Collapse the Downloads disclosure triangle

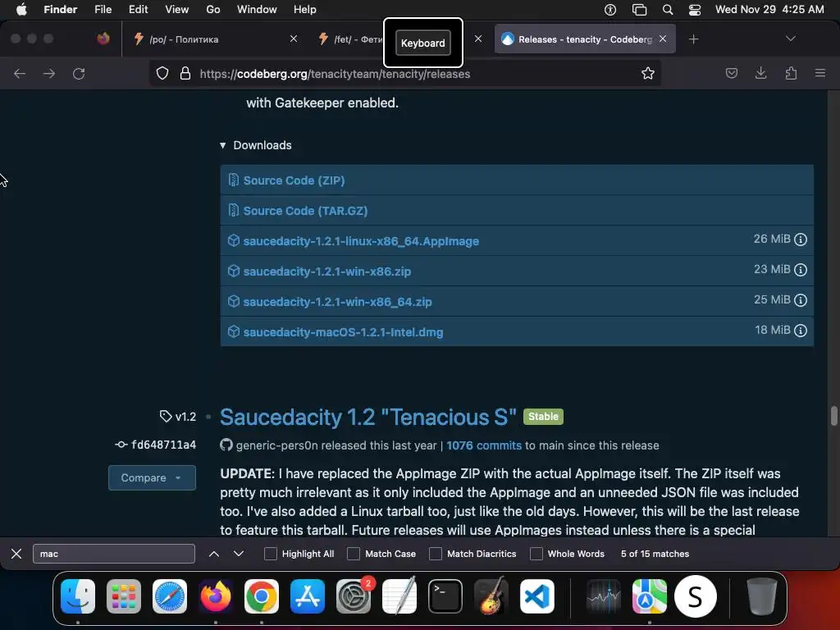click(223, 145)
